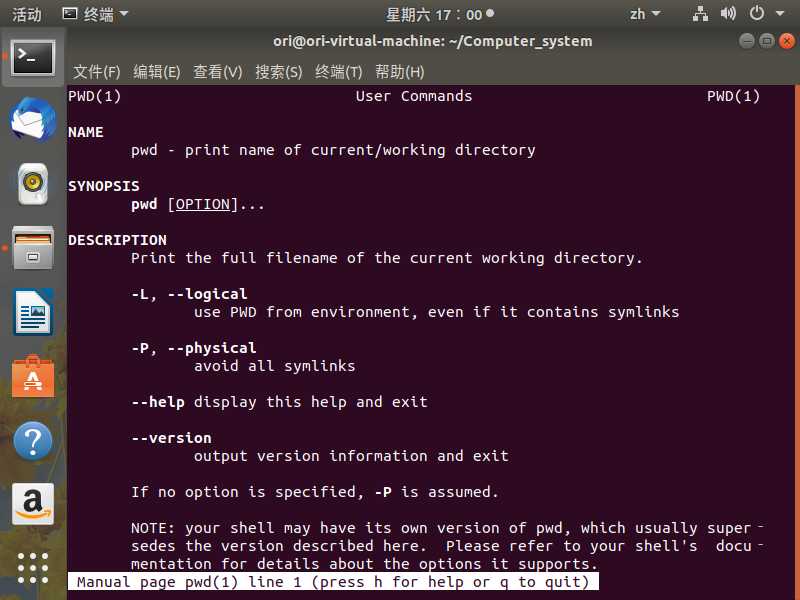Launch LibreOffice Writer from the dock
Screen dimensions: 800x600
(x=33, y=312)
